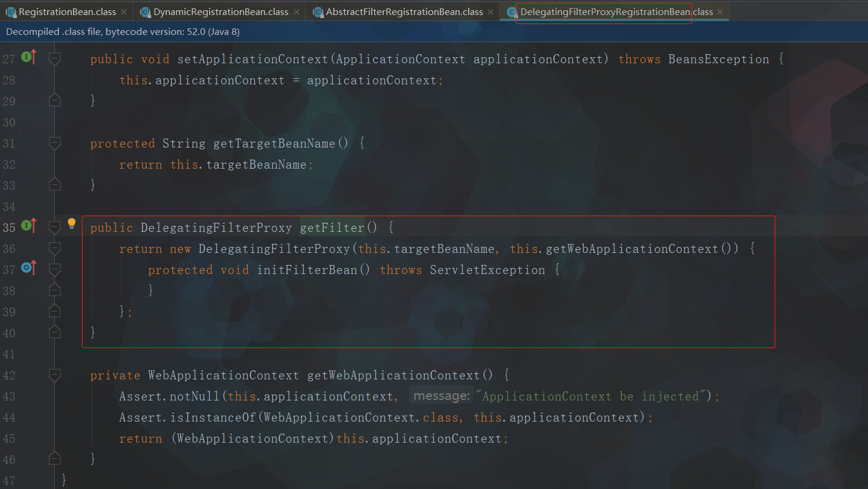This screenshot has width=868, height=489.
Task: Open the lightbulb intention actions on line 35
Action: coord(72,225)
